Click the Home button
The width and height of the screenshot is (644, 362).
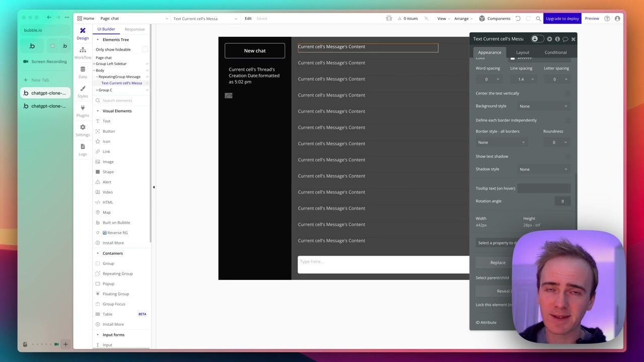point(86,19)
